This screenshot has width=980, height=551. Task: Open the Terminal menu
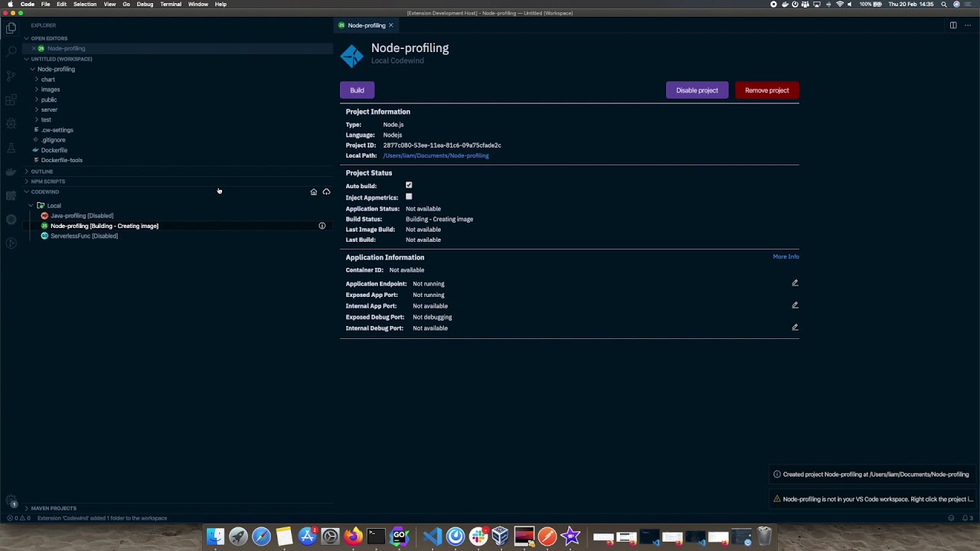(171, 4)
